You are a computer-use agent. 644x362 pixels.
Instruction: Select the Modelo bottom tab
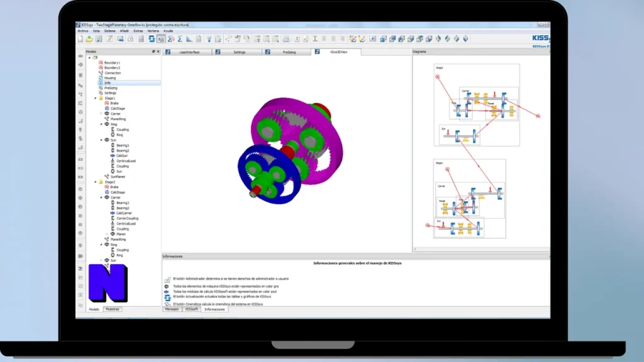click(x=94, y=309)
